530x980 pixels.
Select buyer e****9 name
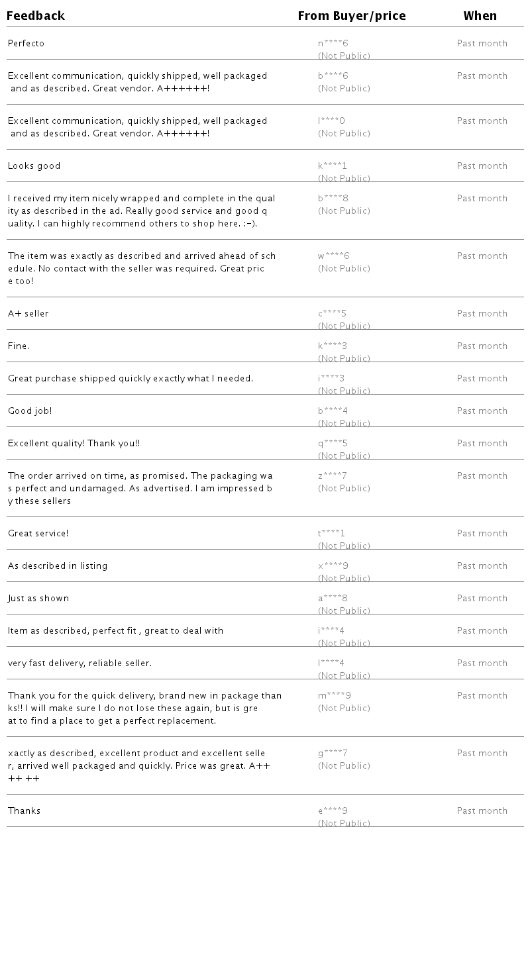tap(333, 811)
